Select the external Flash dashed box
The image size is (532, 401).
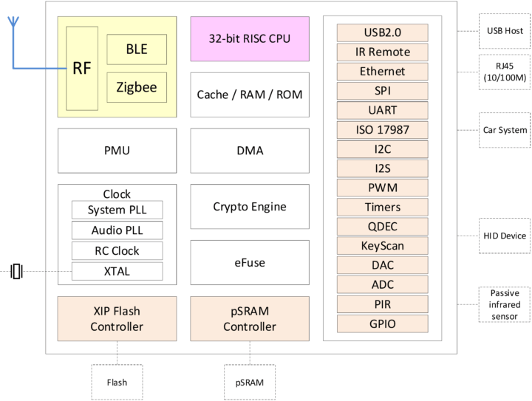(x=117, y=383)
